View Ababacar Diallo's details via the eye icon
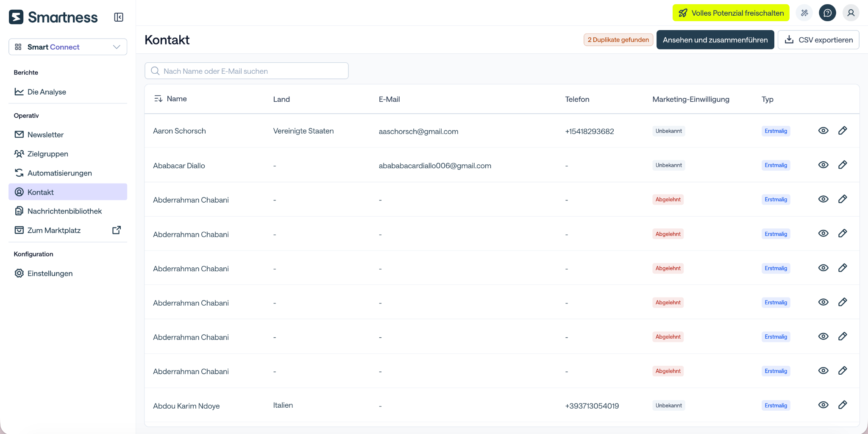 [x=823, y=165]
